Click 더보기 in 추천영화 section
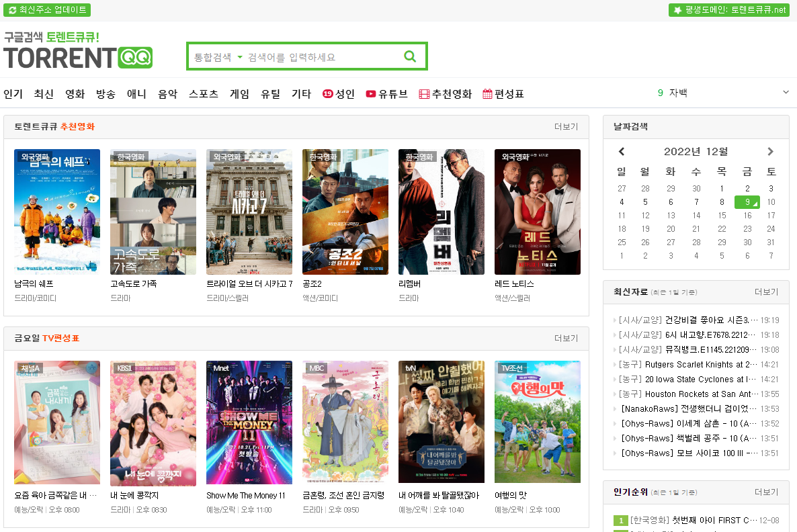The height and width of the screenshot is (532, 797). click(566, 127)
